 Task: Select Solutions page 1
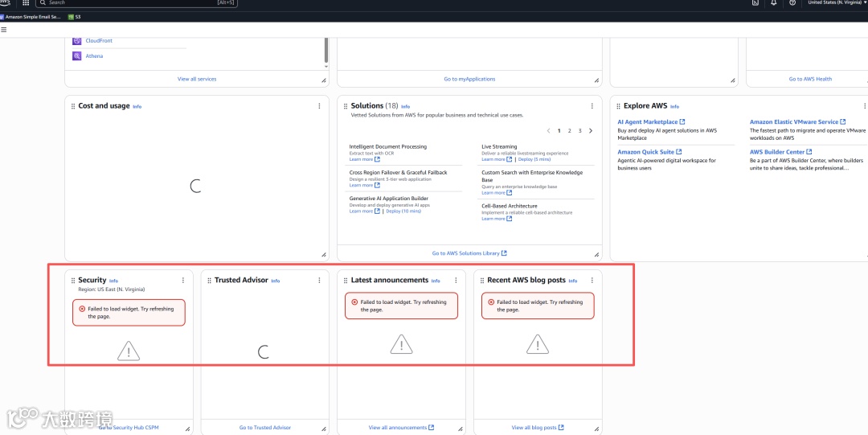coord(559,131)
